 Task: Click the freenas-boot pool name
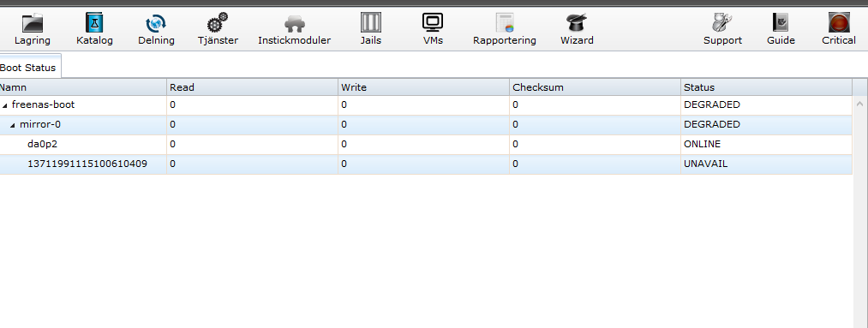pyautogui.click(x=43, y=104)
